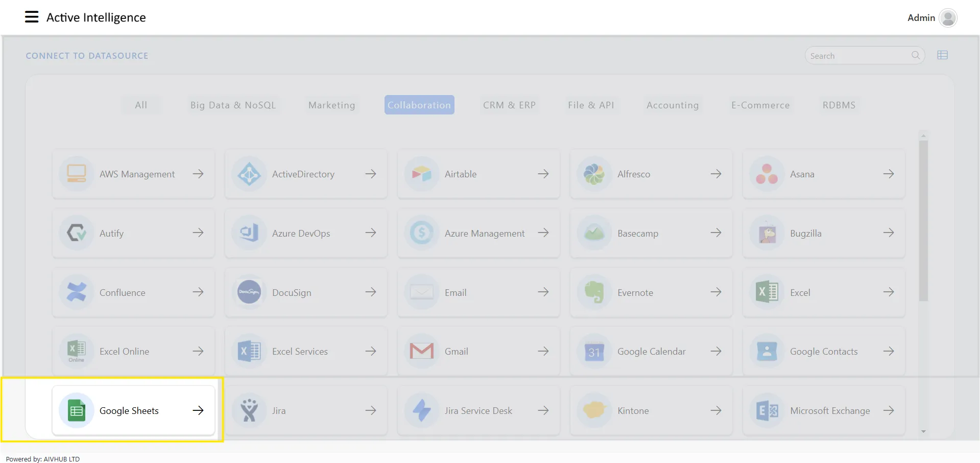This screenshot has width=980, height=463.
Task: Click the Active Intelligence title
Action: tap(96, 17)
